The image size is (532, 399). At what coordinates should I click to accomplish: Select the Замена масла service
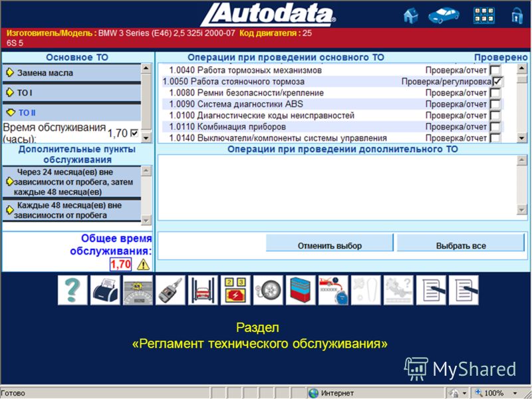[72, 72]
